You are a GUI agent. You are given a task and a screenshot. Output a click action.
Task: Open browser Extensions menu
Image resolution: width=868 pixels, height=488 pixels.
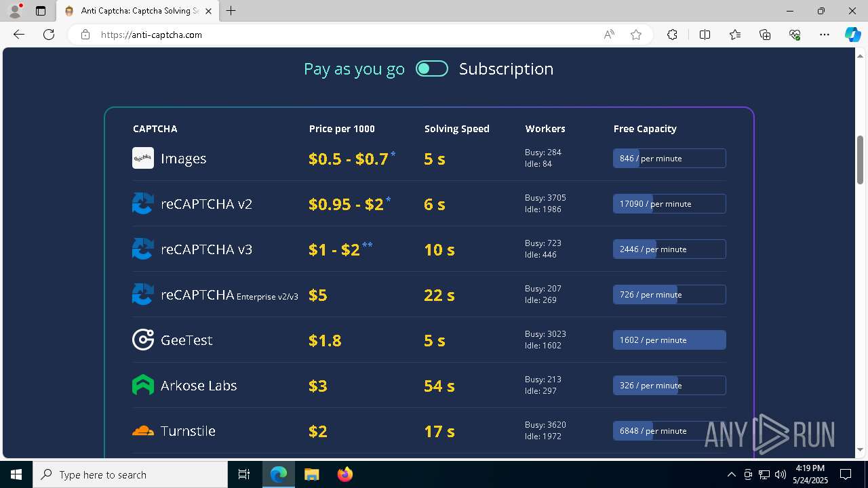672,35
